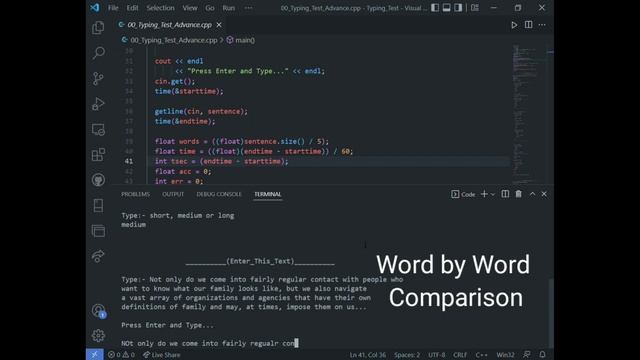Close the 00_Typing_Test_Advance.cpp tab

pos(219,25)
